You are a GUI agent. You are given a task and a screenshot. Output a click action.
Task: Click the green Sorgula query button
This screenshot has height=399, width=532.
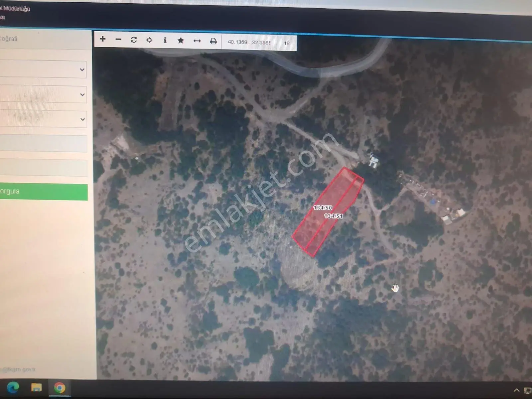click(44, 192)
